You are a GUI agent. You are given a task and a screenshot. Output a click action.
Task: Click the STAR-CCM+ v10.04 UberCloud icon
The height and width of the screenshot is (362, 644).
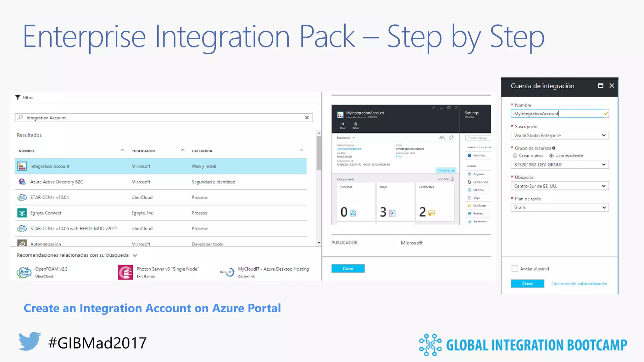22,197
